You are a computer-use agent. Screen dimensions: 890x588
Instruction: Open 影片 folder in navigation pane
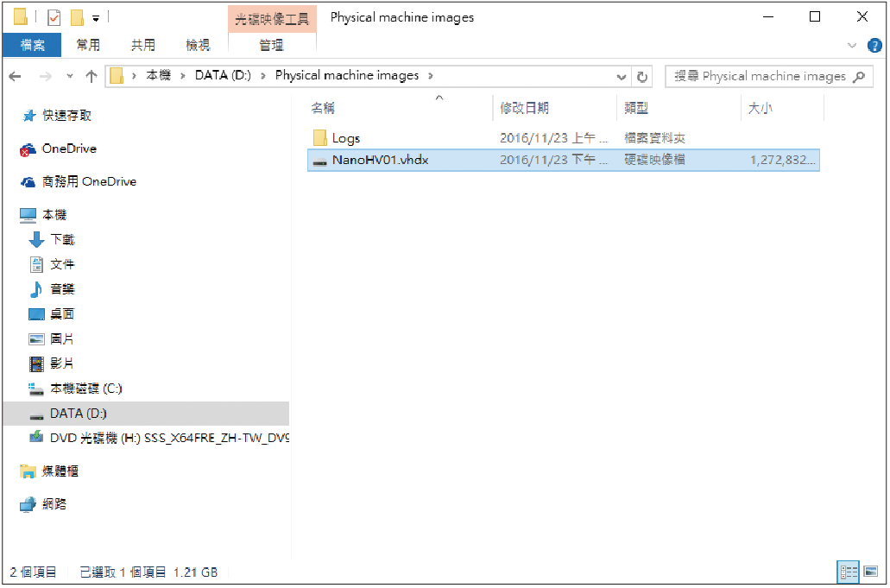tap(62, 364)
